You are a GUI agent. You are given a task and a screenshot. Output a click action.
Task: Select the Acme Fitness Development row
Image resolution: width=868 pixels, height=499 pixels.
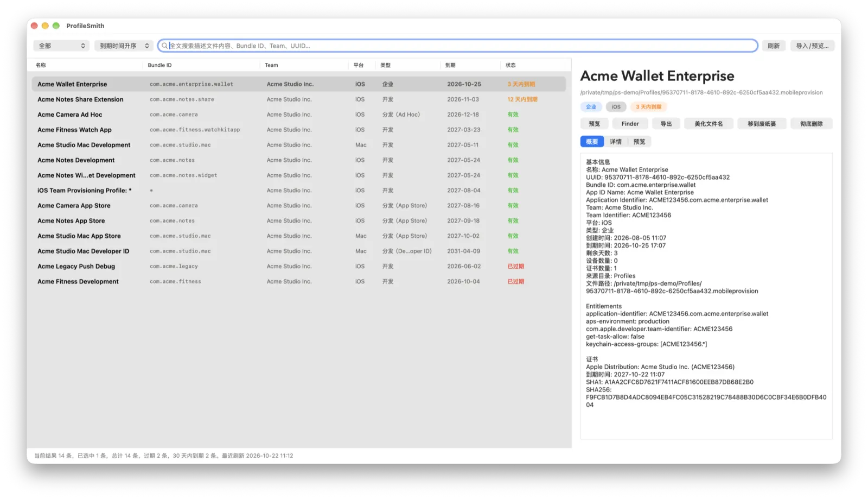click(x=299, y=282)
